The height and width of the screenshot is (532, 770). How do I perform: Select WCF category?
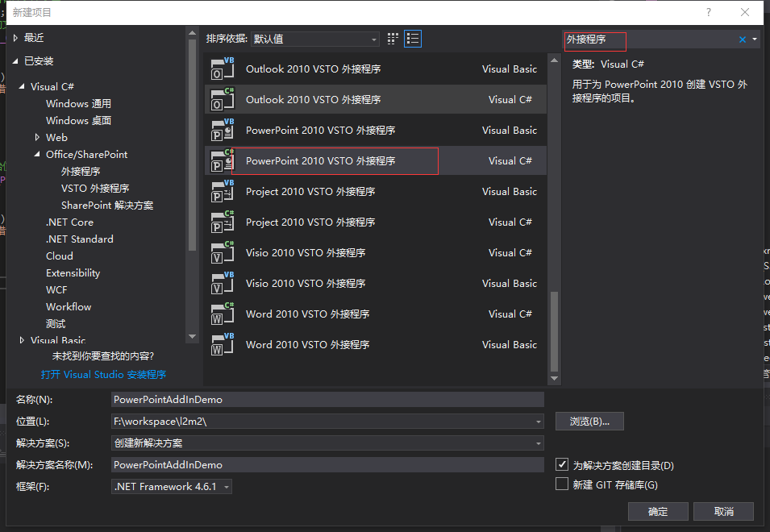(x=56, y=289)
